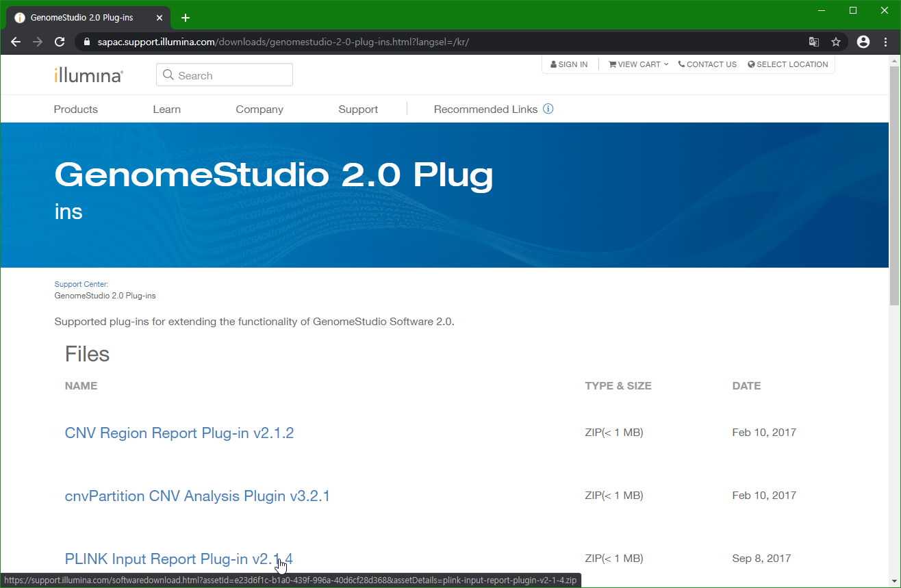Screen dimensions: 901x588
Task: Choose SELECT LOCATION in the top bar
Action: pos(788,64)
